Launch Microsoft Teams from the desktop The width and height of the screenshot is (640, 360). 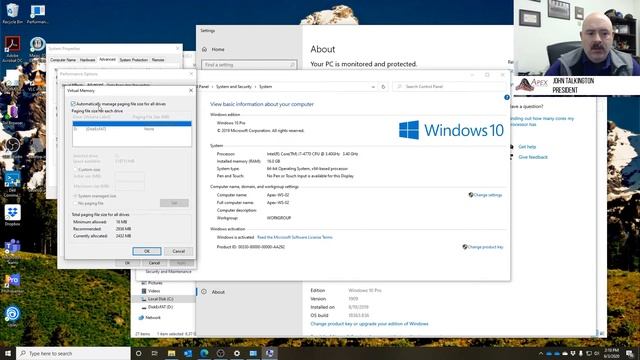coord(12,250)
